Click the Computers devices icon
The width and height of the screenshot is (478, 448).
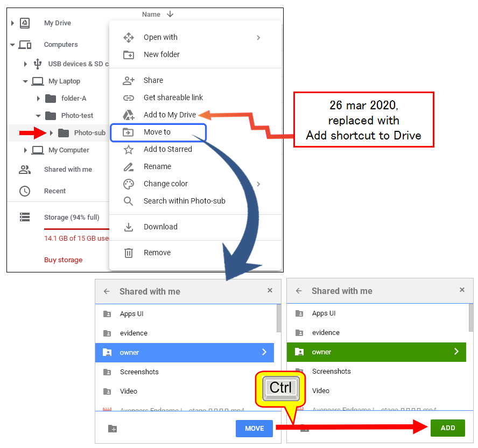tap(25, 45)
